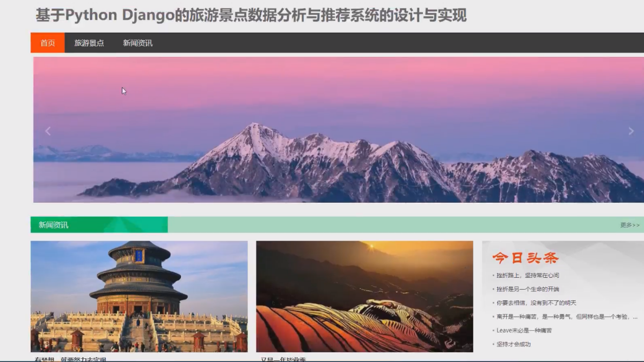Click the 更多>> link in news section

(630, 225)
